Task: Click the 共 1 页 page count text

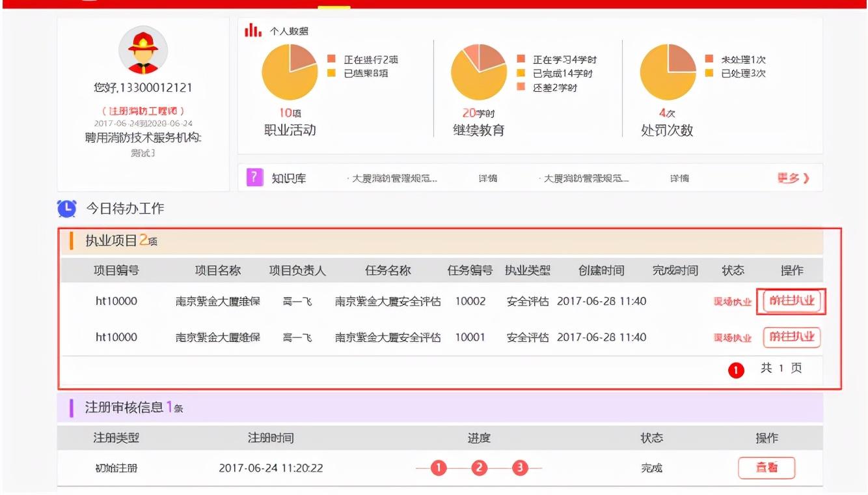Action: (781, 369)
